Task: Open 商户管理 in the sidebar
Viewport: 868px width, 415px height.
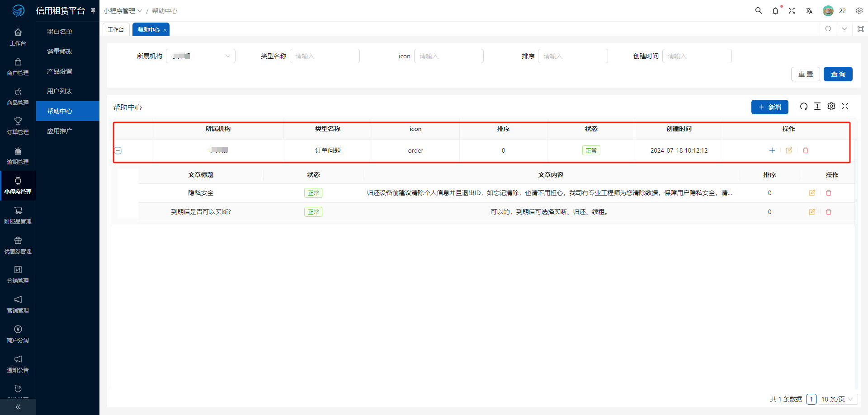Action: pyautogui.click(x=18, y=67)
